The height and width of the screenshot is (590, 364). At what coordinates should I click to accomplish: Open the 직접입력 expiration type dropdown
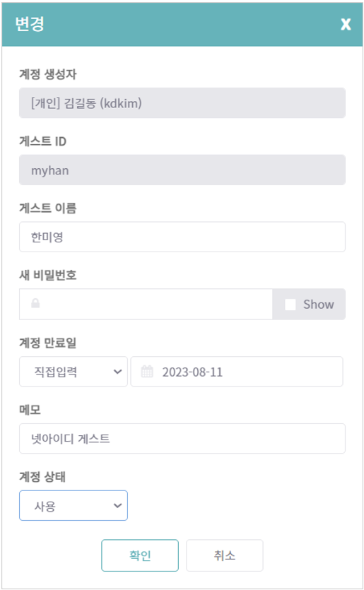74,372
